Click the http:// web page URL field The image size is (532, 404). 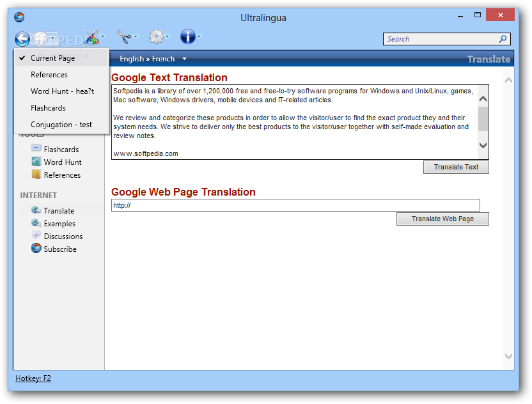point(295,205)
